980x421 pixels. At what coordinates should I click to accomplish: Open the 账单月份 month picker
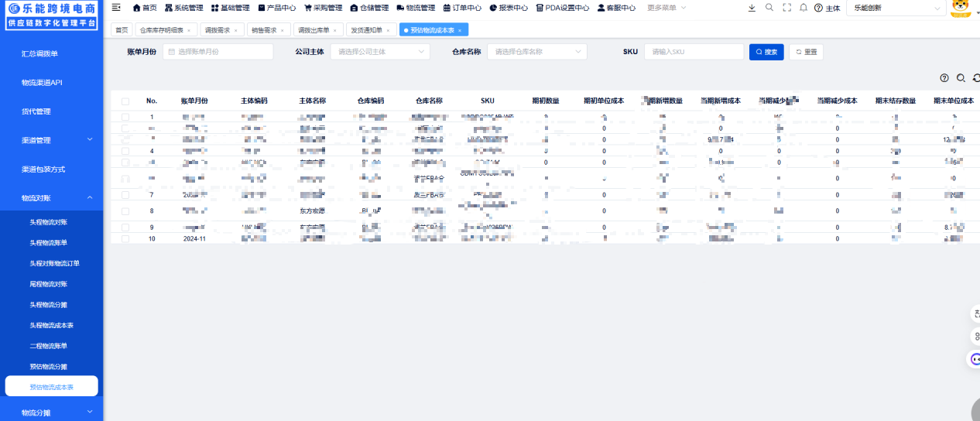coord(218,52)
